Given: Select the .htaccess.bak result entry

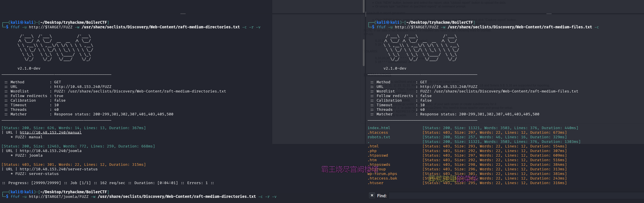Looking at the screenshot, I should click(x=382, y=178).
